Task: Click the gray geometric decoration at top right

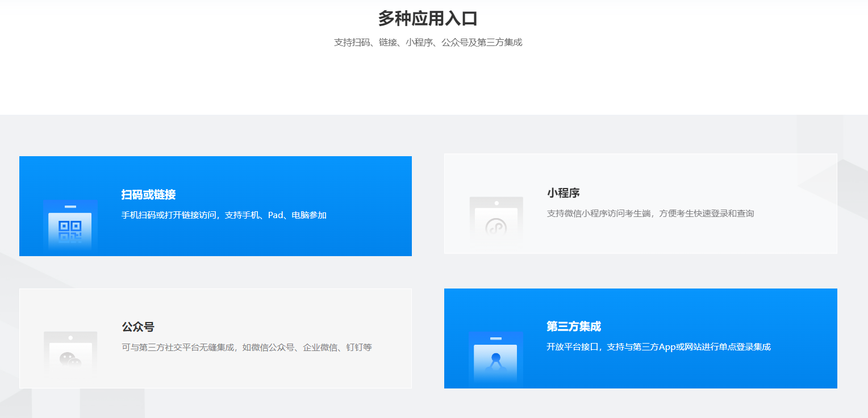Action: pos(835,142)
